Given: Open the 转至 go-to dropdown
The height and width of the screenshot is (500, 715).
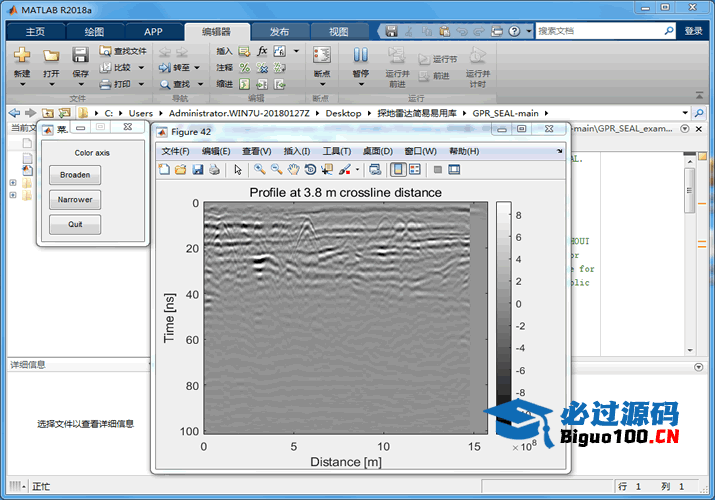Looking at the screenshot, I should pyautogui.click(x=197, y=68).
